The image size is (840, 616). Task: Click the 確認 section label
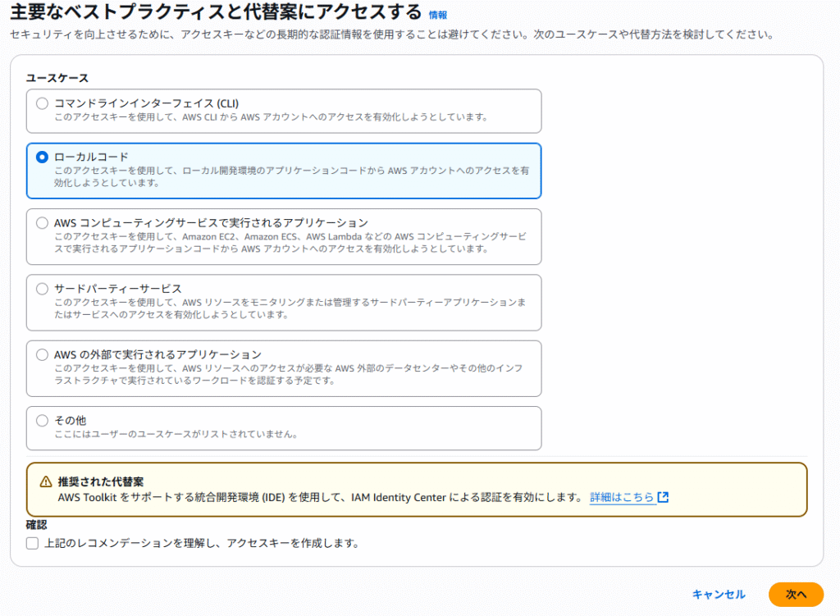[36, 525]
